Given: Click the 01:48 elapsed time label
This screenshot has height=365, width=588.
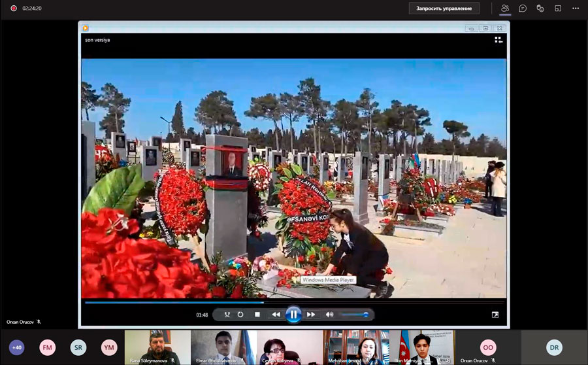Looking at the screenshot, I should [x=202, y=315].
